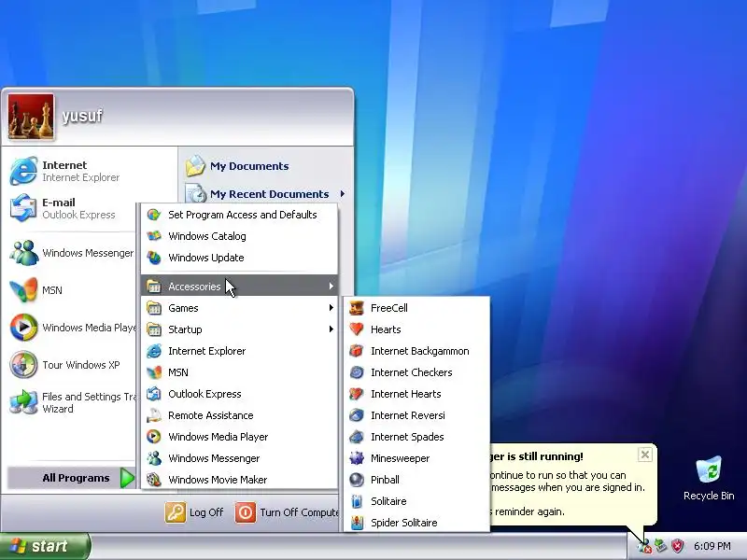Click the taskbar clock showing 6:09 PM

coord(712,546)
